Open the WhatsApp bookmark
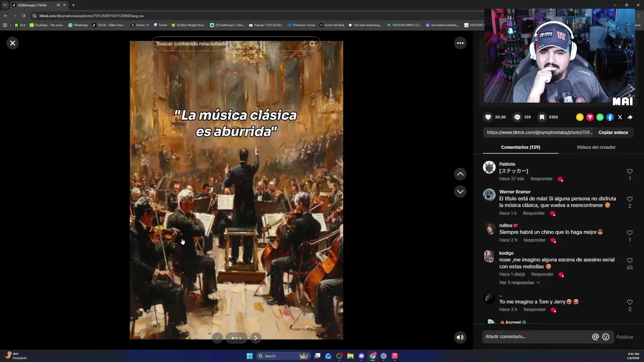This screenshot has width=644, height=362. click(78, 25)
